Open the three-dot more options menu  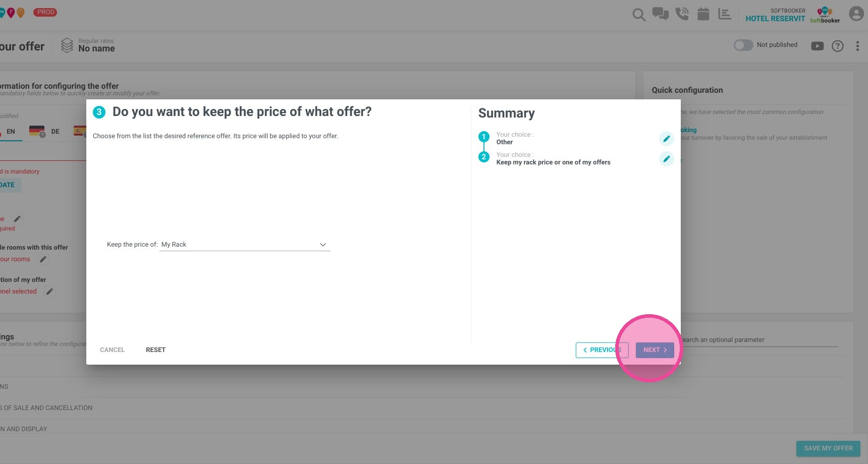[x=857, y=46]
